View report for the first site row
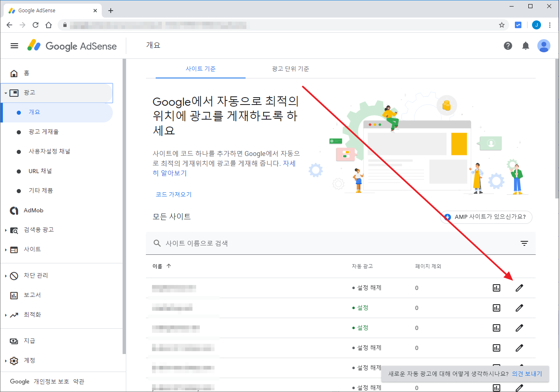Screen dimensions: 559x392 (496, 288)
